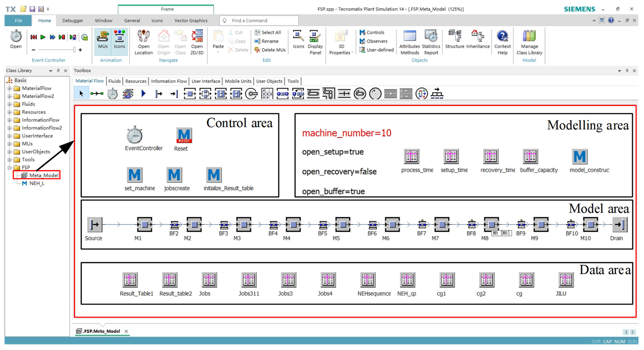This screenshot has height=350, width=644.
Task: Select the Source object in Model area
Action: tap(94, 224)
